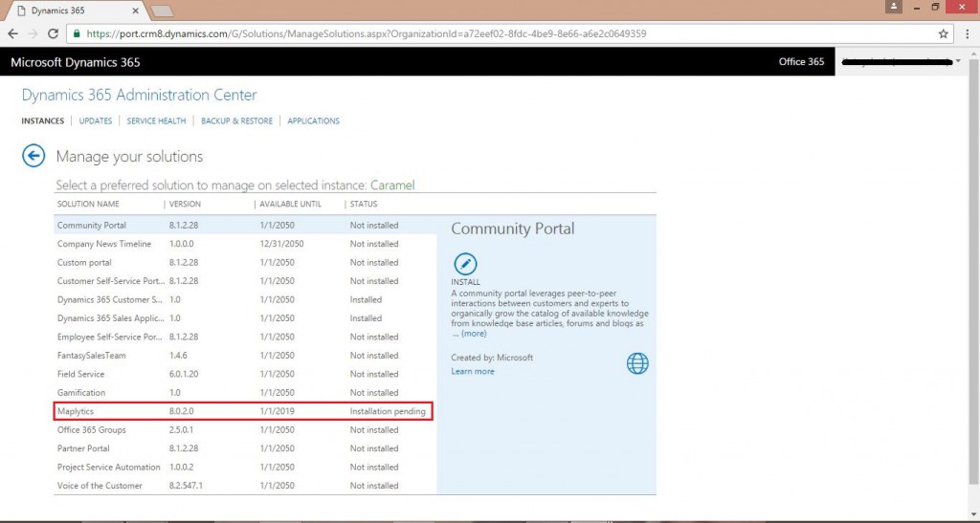Select the Office 365 Groups row
Viewport: 980px width, 523px height.
click(x=245, y=430)
